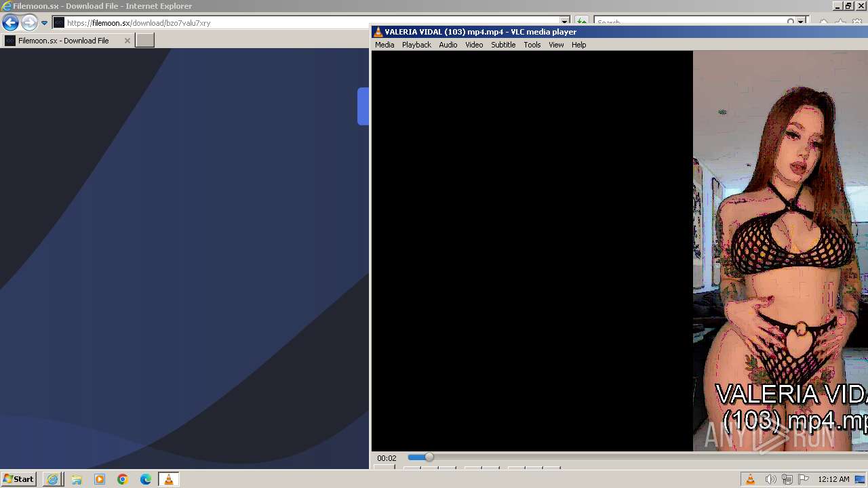The image size is (868, 488).
Task: Open a new tab in Internet Explorer
Action: tap(145, 41)
